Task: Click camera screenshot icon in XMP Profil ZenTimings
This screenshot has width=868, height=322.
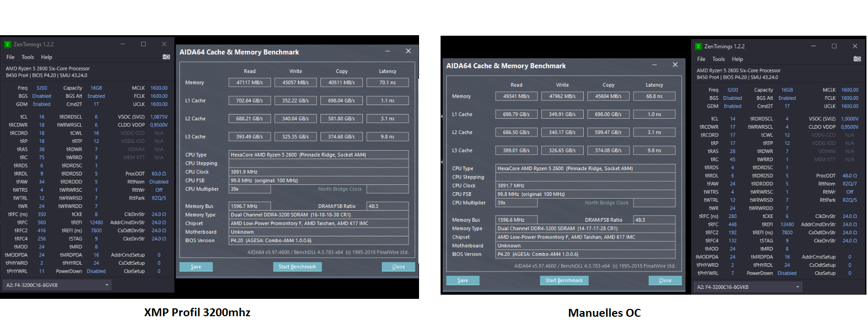Action: [x=166, y=57]
